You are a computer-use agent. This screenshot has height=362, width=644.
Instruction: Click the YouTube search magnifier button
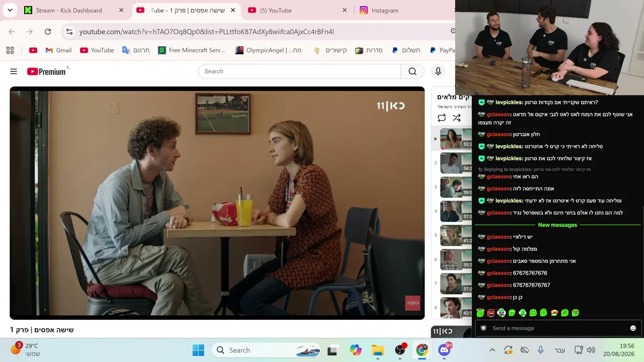pos(413,71)
